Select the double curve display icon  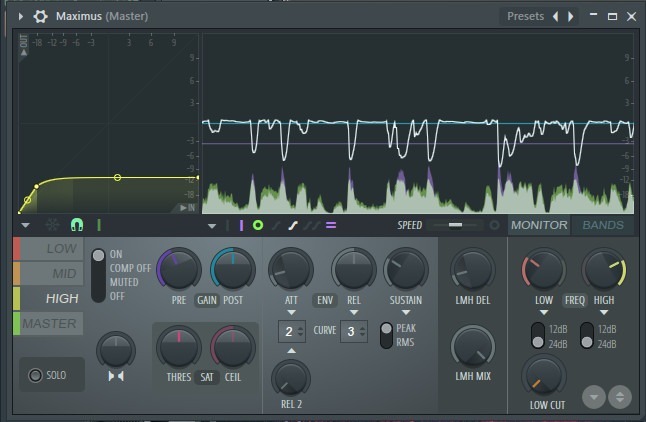(x=311, y=225)
